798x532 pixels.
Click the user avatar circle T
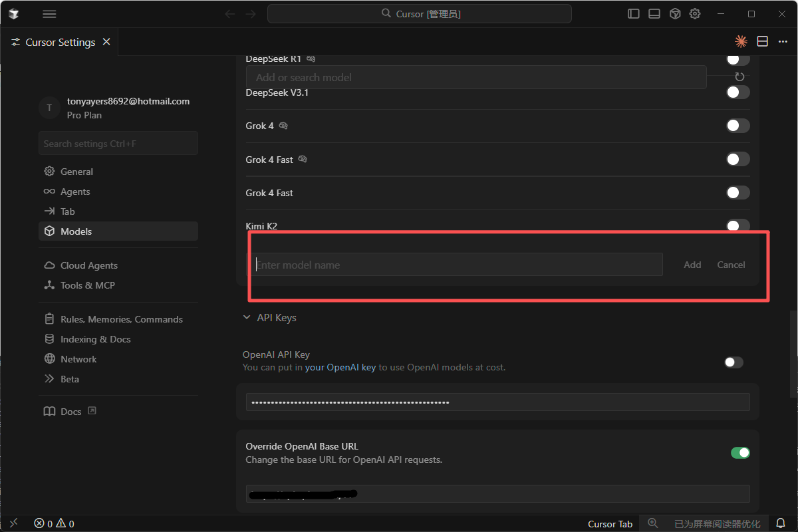49,108
